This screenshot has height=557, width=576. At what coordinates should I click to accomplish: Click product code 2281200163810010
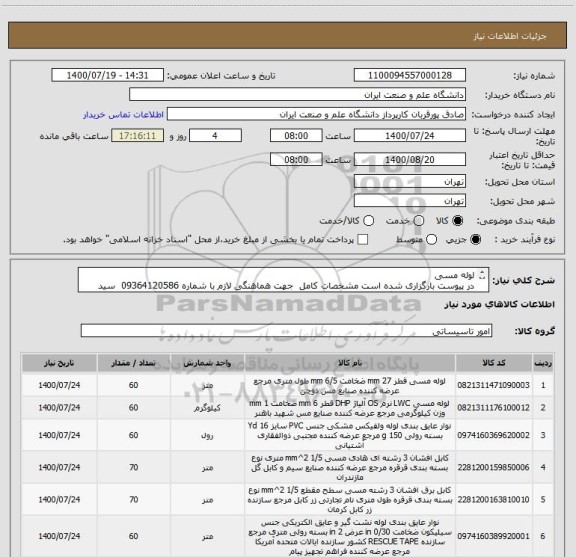[493, 500]
